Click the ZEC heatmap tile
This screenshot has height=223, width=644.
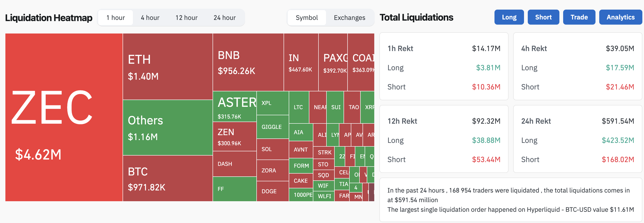point(64,118)
